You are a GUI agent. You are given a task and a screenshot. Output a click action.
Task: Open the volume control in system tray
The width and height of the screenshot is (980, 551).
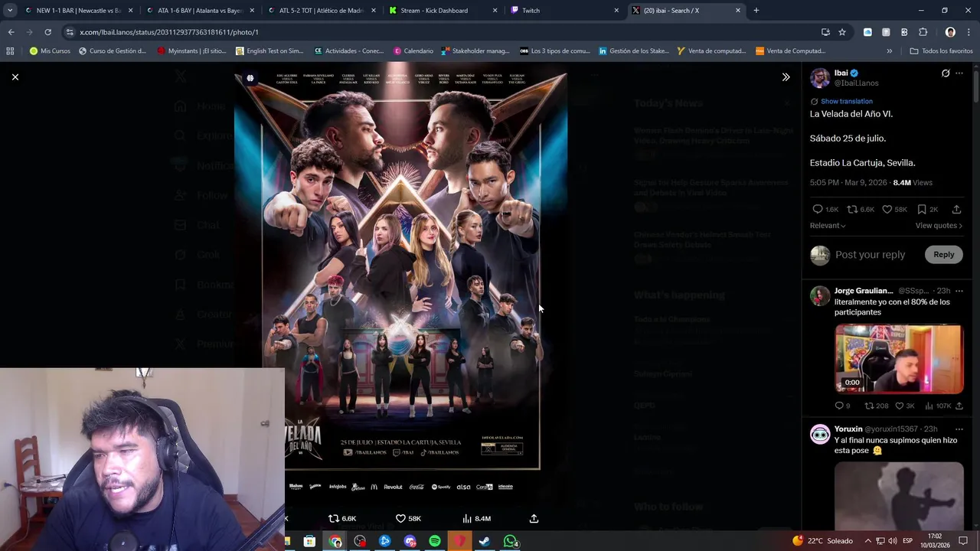pos(892,541)
